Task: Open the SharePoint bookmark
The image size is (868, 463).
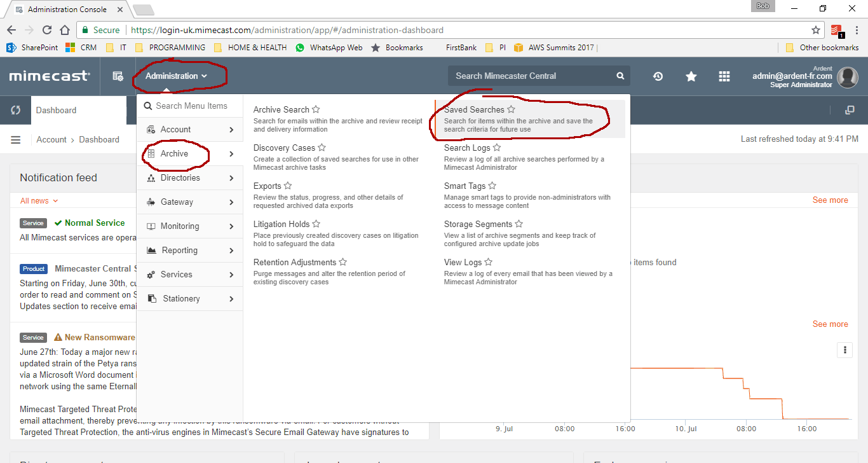Action: point(32,47)
